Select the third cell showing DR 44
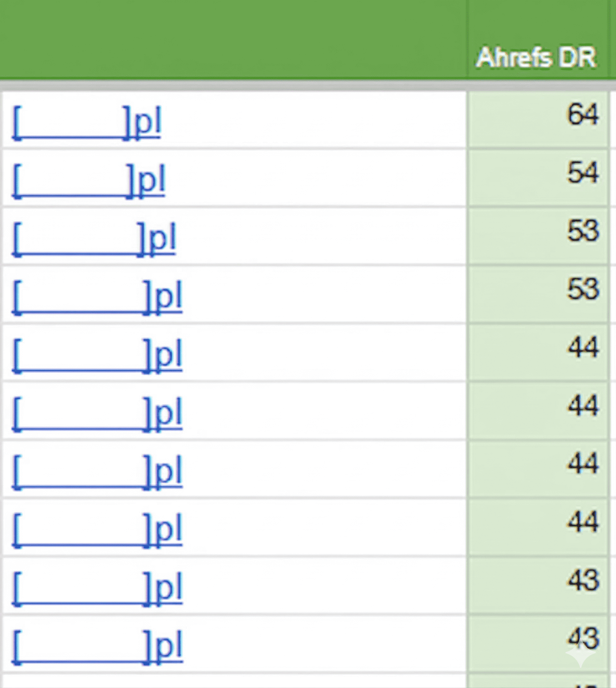 (x=537, y=468)
